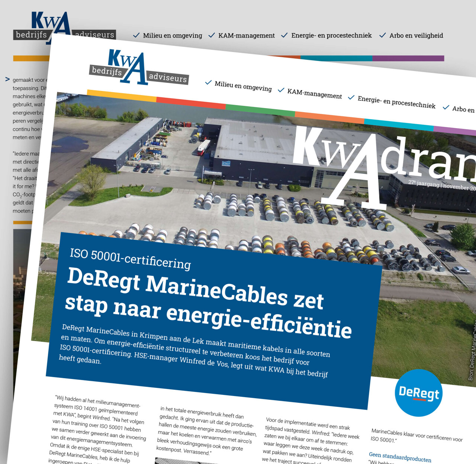Viewport: 476px width, 464px height.
Task: Select 'KAM-management' text on the back page
Action: (x=247, y=36)
